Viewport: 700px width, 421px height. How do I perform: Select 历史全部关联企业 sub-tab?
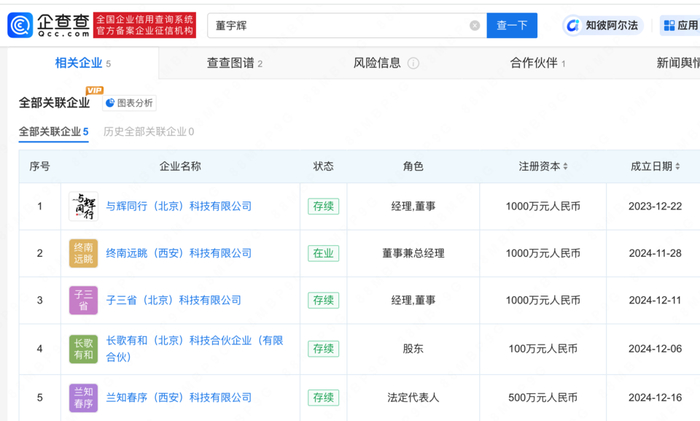[x=148, y=132]
